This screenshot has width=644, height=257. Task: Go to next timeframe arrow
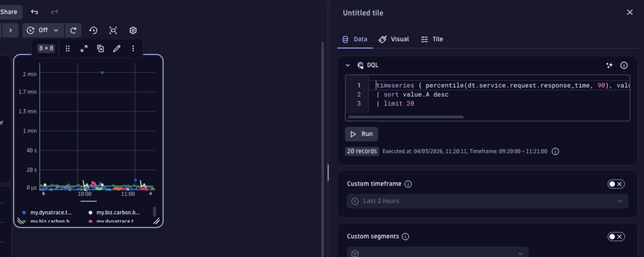[10, 30]
